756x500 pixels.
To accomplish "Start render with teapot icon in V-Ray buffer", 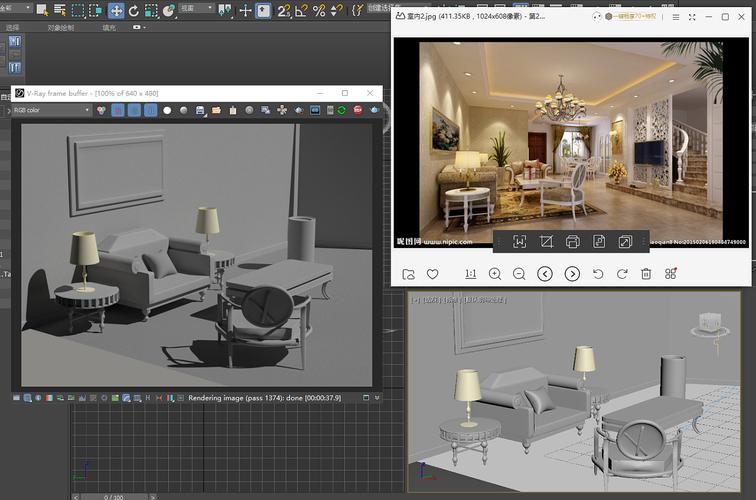I will pos(374,110).
